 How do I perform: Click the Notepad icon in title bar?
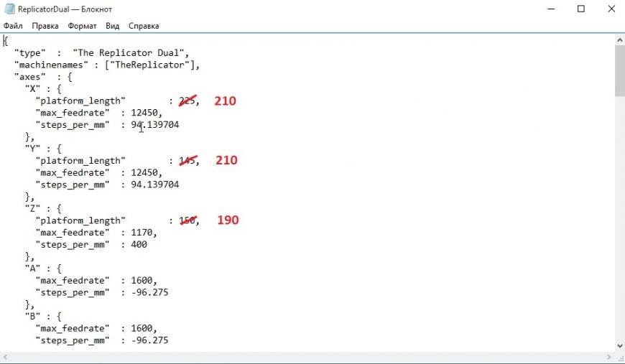[x=9, y=9]
